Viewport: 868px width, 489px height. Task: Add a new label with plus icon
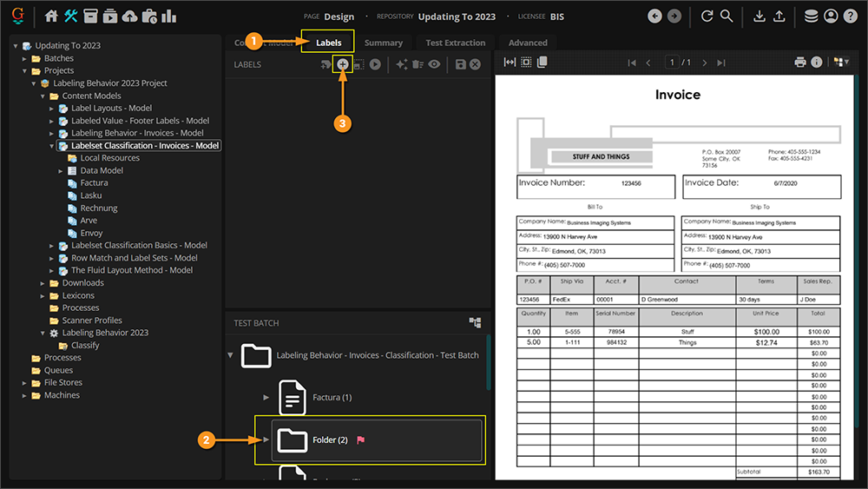pyautogui.click(x=343, y=64)
